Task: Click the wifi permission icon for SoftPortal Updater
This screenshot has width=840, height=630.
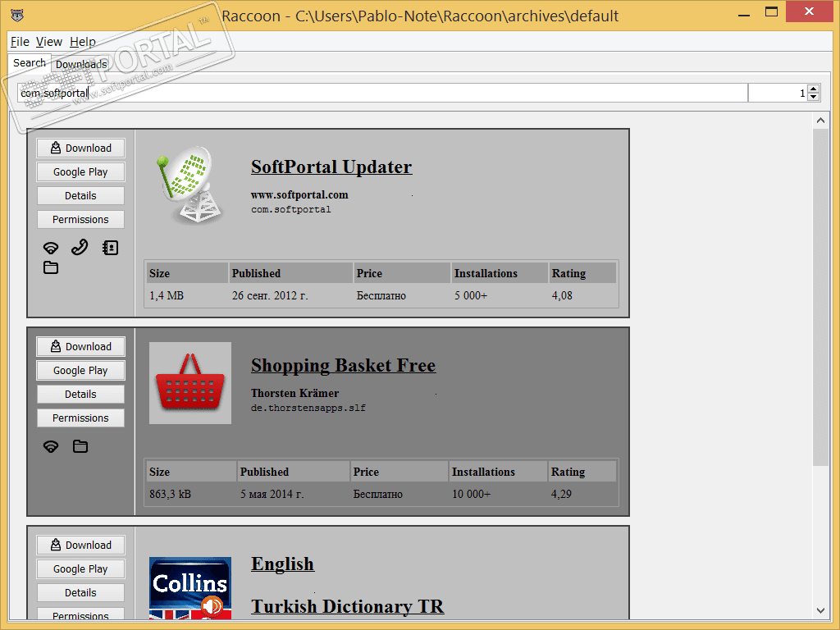Action: pyautogui.click(x=51, y=248)
